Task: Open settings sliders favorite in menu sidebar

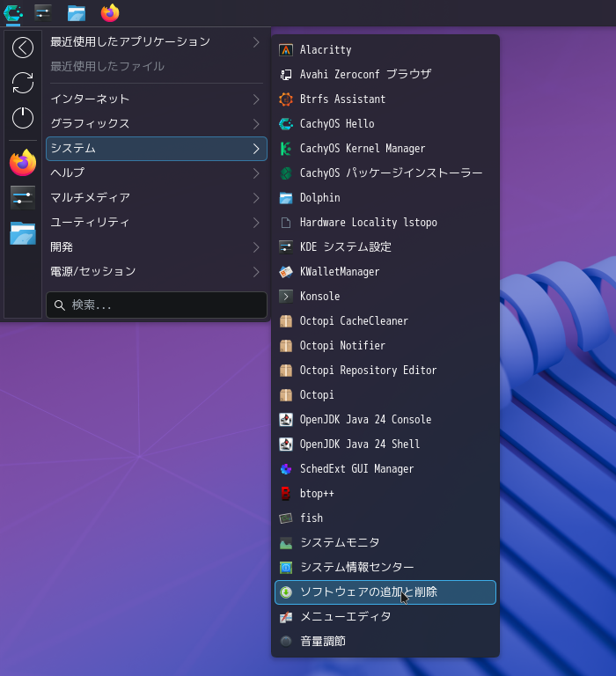Action: 23,198
